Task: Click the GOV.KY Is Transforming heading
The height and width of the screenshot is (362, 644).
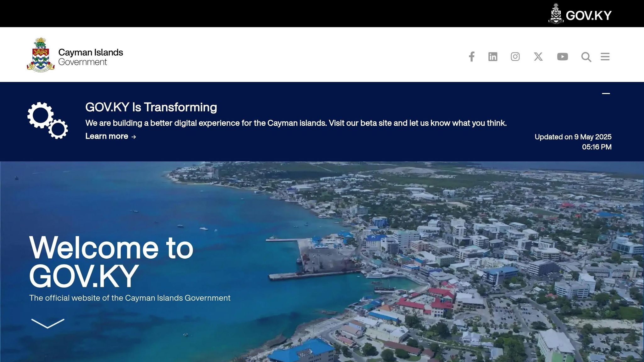Action: point(151,107)
